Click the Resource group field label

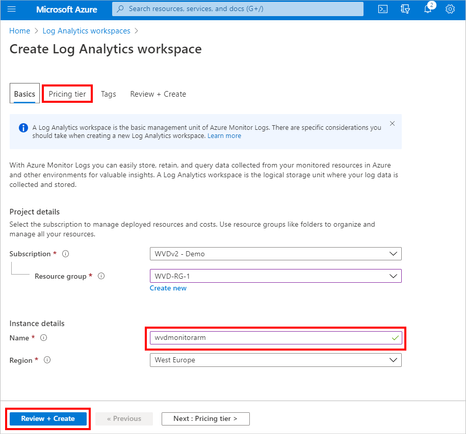click(x=60, y=276)
